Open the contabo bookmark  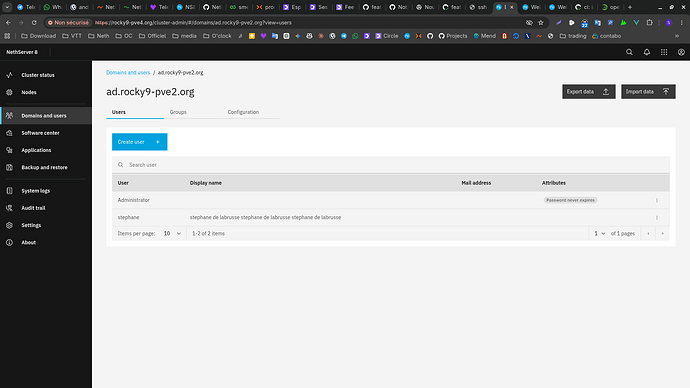pos(606,36)
